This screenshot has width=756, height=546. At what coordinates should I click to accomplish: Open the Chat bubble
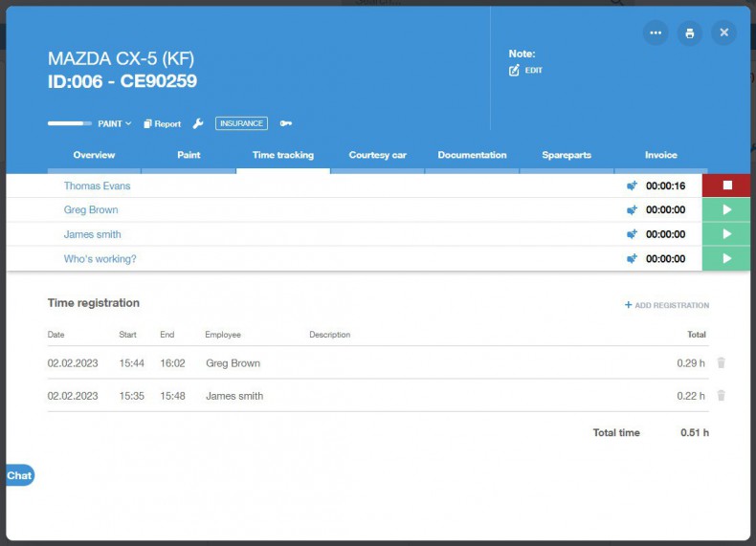click(19, 475)
